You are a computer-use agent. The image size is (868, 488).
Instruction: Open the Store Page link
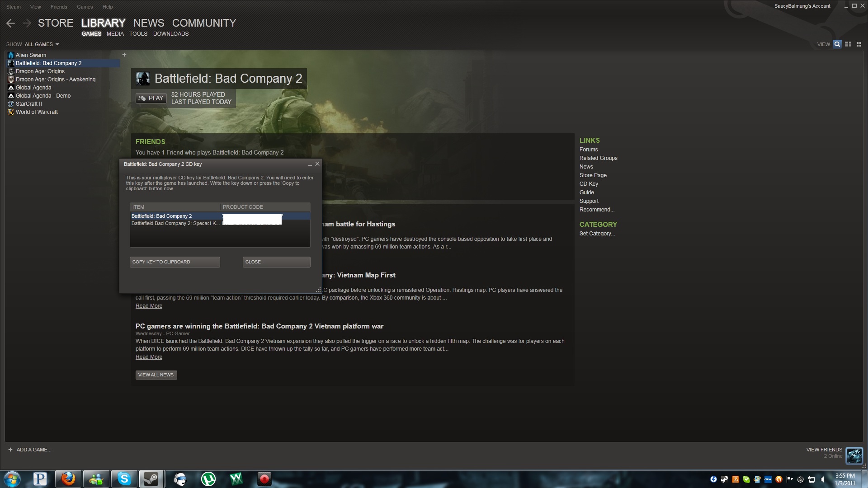[x=593, y=175]
